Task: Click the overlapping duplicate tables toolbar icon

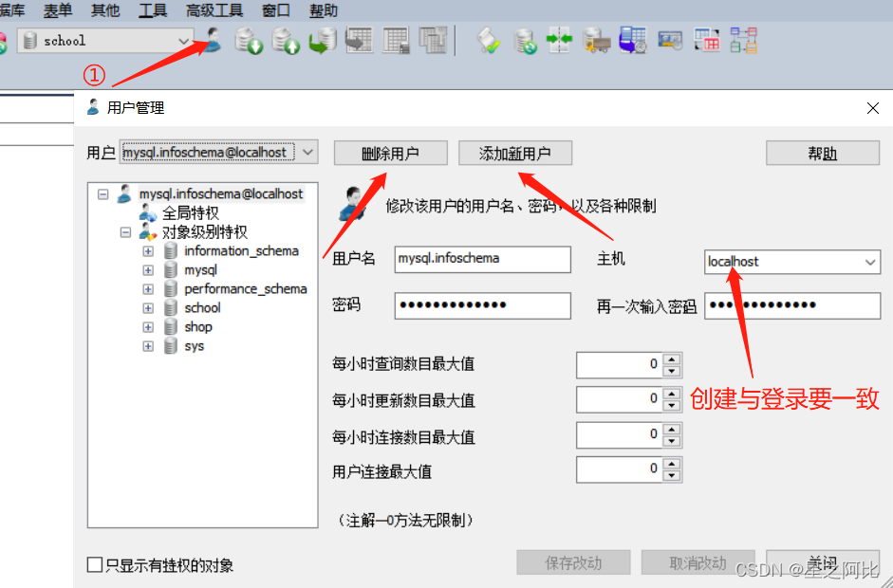Action: (433, 41)
